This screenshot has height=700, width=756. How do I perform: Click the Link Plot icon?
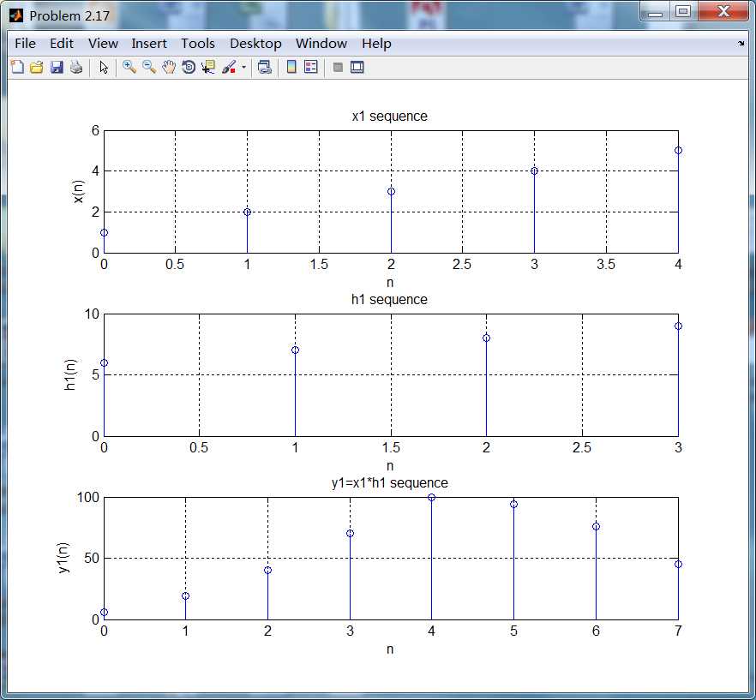[x=264, y=67]
